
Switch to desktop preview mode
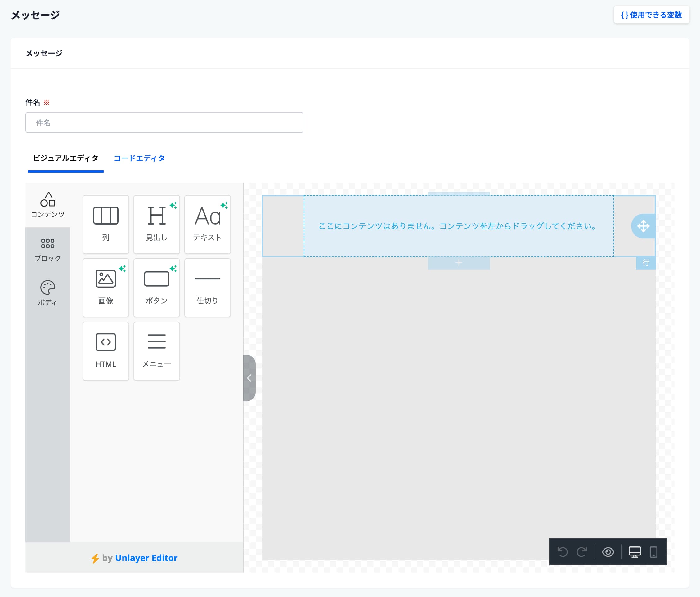pyautogui.click(x=634, y=552)
